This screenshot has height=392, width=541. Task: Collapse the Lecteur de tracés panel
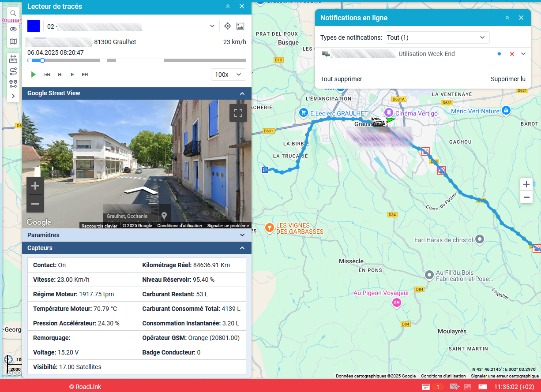(x=228, y=6)
